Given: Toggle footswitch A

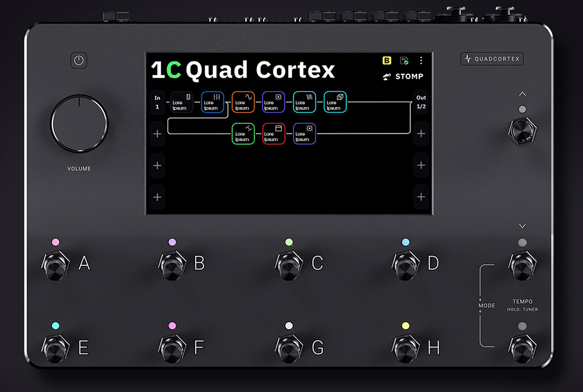Looking at the screenshot, I should [56, 265].
